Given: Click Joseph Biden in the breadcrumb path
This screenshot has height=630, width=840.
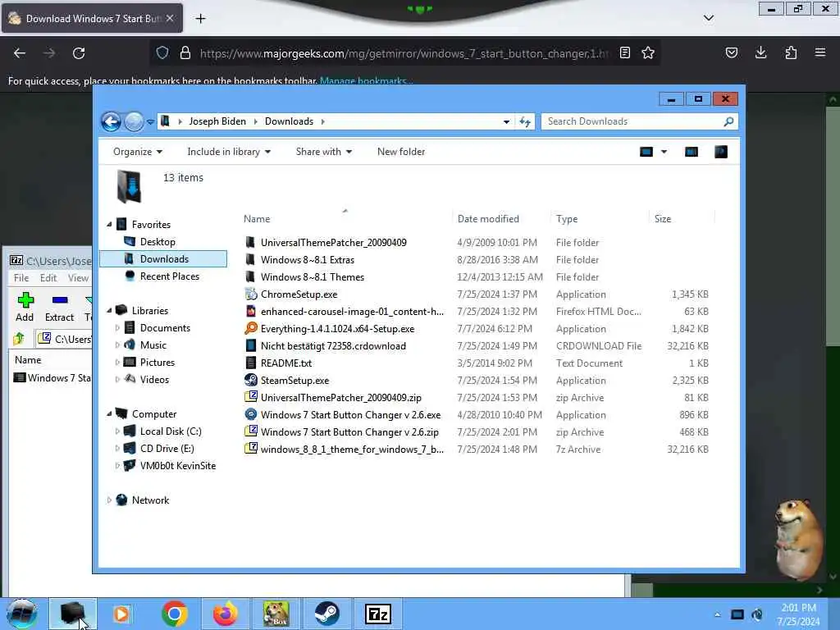Looking at the screenshot, I should point(217,121).
